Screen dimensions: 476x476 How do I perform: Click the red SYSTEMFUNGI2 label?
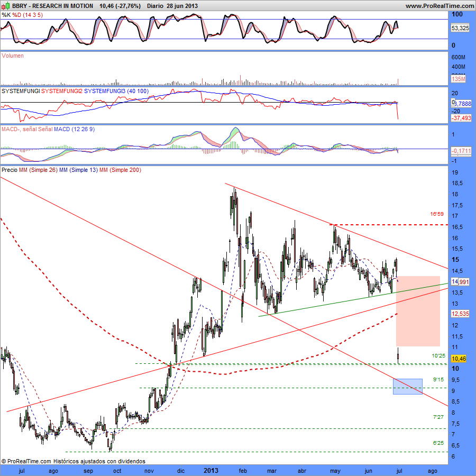pos(62,91)
